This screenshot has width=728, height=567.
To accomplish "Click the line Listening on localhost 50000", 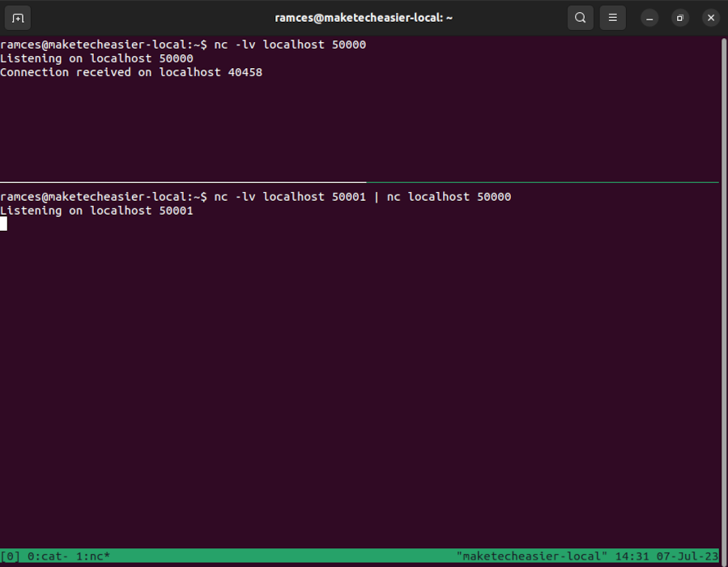I will (96, 58).
